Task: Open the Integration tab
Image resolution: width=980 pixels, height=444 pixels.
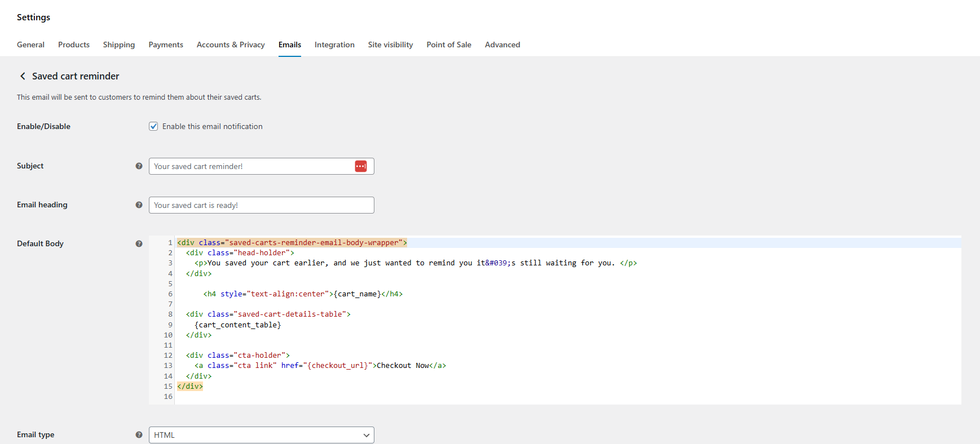Action: [x=334, y=45]
